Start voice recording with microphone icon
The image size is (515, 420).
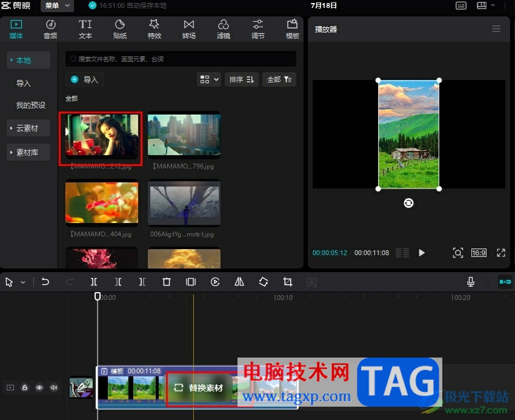tap(471, 282)
